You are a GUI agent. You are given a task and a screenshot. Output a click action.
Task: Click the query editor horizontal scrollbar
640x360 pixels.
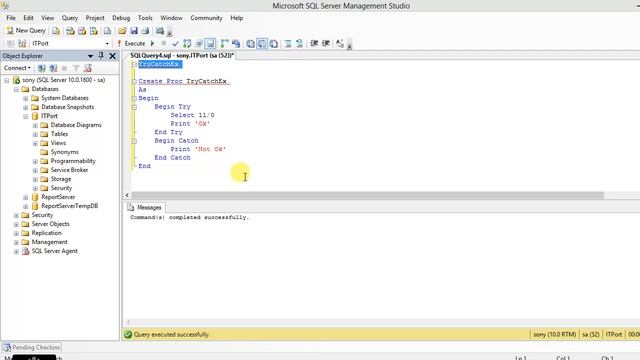coord(367,195)
